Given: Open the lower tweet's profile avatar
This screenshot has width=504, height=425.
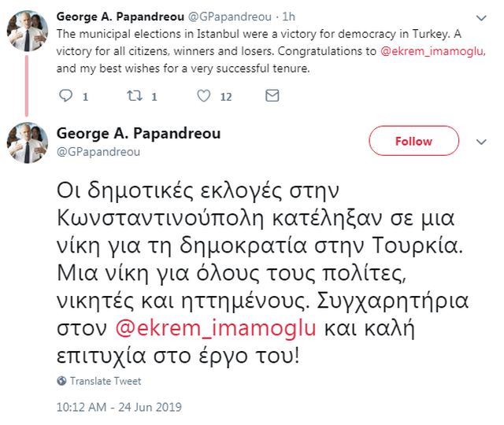Looking at the screenshot, I should pos(29,142).
